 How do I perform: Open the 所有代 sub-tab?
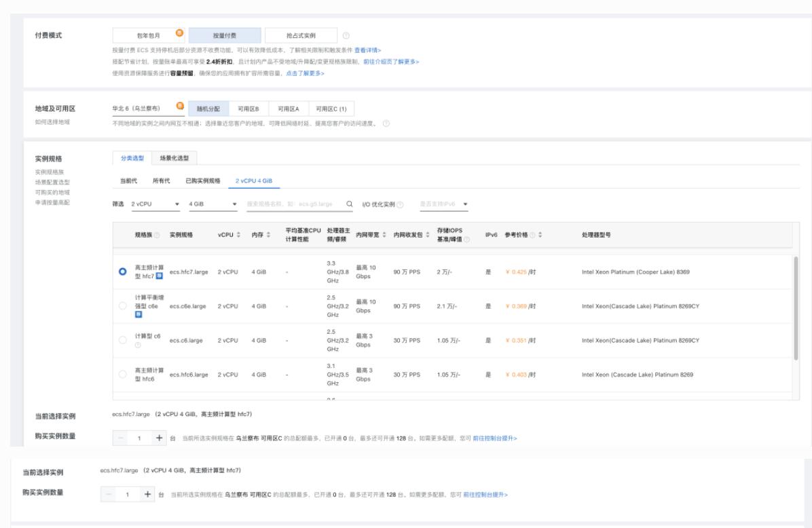pyautogui.click(x=161, y=181)
